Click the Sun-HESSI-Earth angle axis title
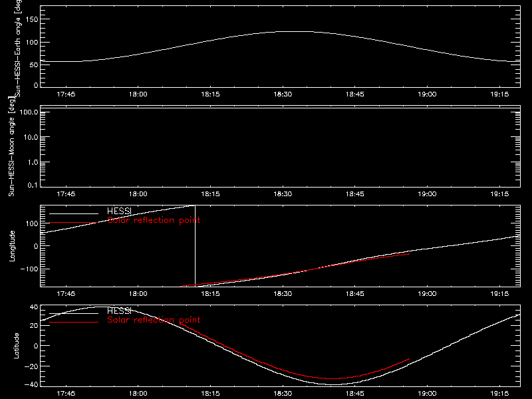The image size is (532, 399). pyautogui.click(x=18, y=49)
